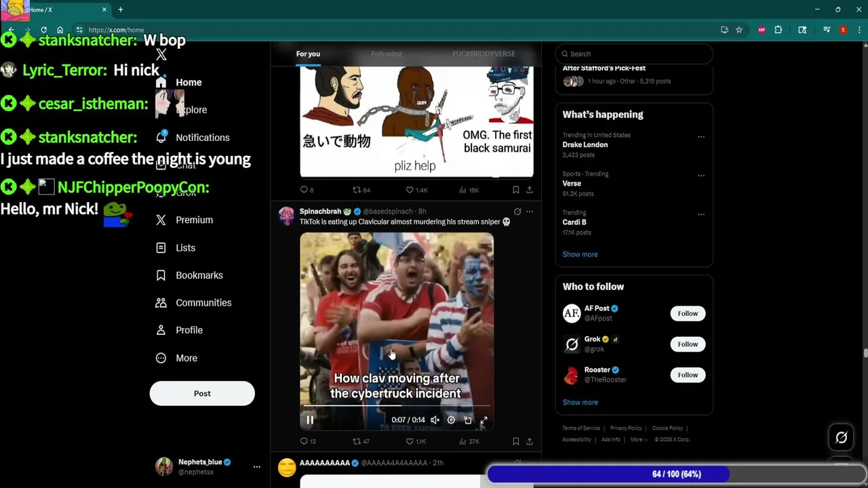Pause the Clavicular video
The height and width of the screenshot is (488, 868).
310,420
